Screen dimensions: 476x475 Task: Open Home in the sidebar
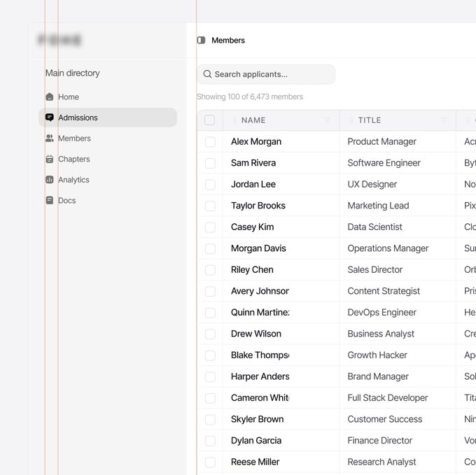tap(108, 97)
